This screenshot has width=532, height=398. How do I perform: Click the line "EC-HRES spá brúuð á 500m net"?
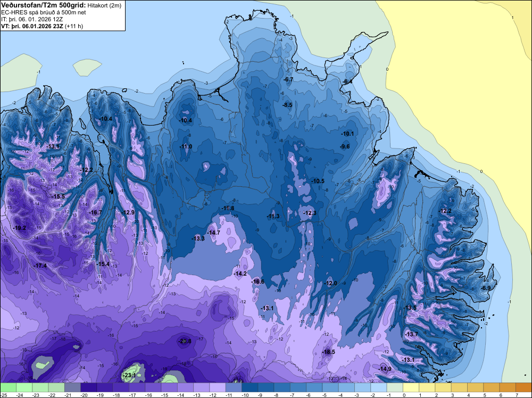44,12
